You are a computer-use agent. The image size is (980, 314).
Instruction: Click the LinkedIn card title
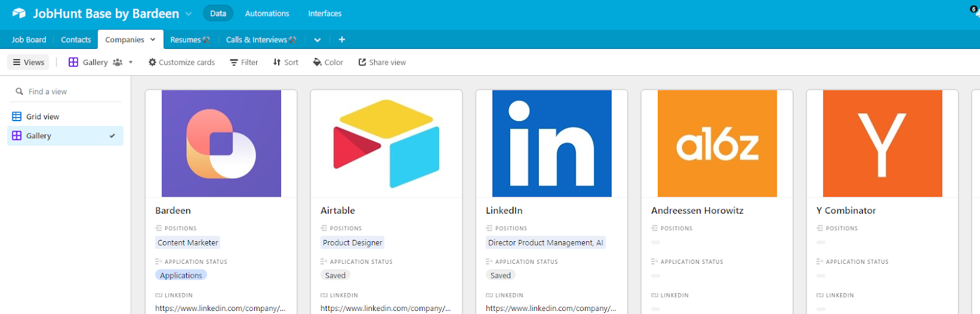click(504, 211)
